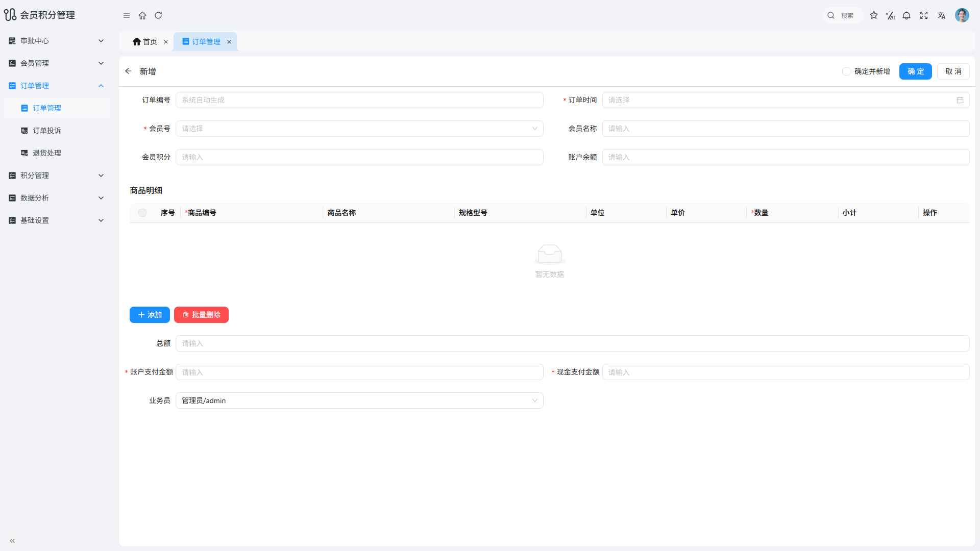
Task: Click the search magnifier icon
Action: pyautogui.click(x=831, y=15)
